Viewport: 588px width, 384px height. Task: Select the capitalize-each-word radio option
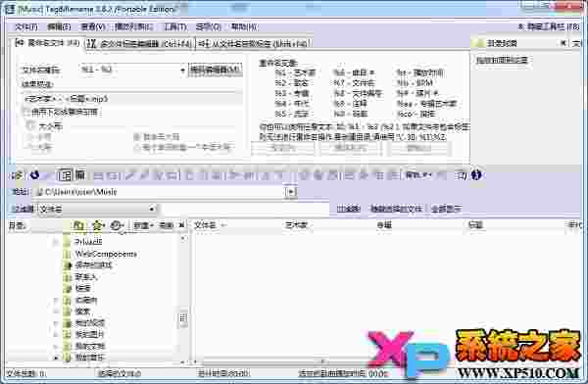(137, 147)
